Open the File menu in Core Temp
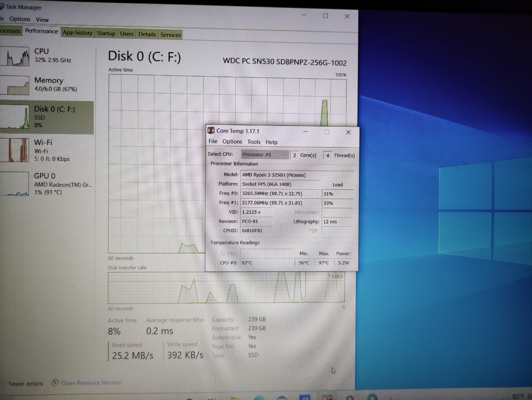 213,141
